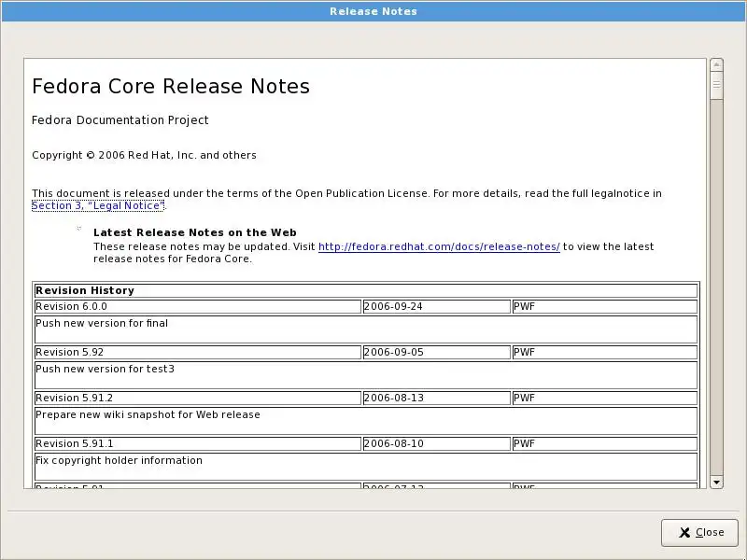Click the scrollbar down arrow
The width and height of the screenshot is (747, 560).
(716, 482)
